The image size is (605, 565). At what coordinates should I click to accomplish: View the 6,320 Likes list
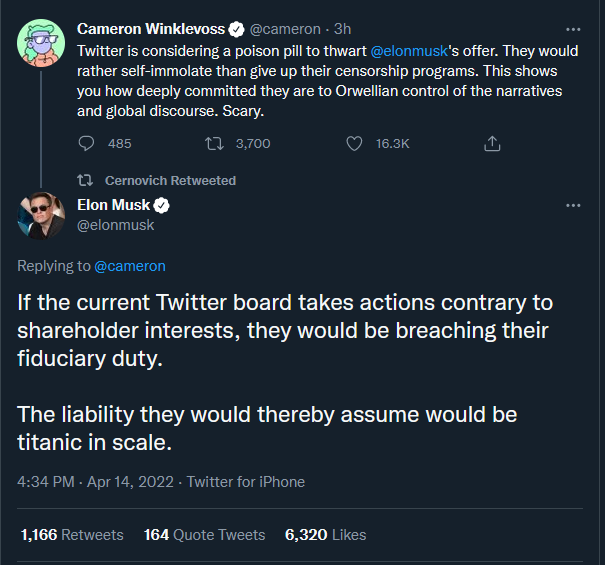click(x=325, y=535)
